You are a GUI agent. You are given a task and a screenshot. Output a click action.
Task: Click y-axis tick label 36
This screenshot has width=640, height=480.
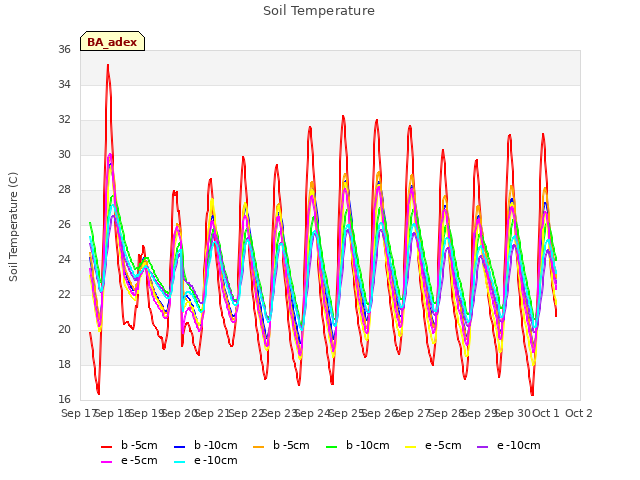pos(64,49)
